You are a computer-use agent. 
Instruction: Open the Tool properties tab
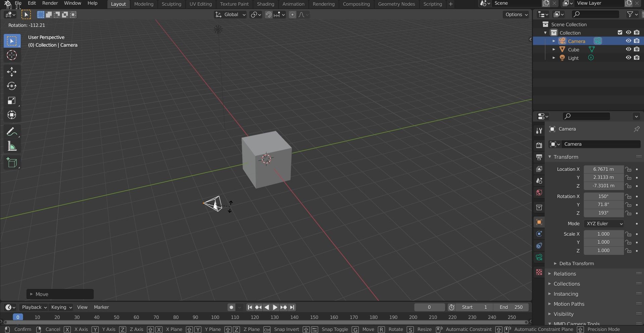coord(539,131)
